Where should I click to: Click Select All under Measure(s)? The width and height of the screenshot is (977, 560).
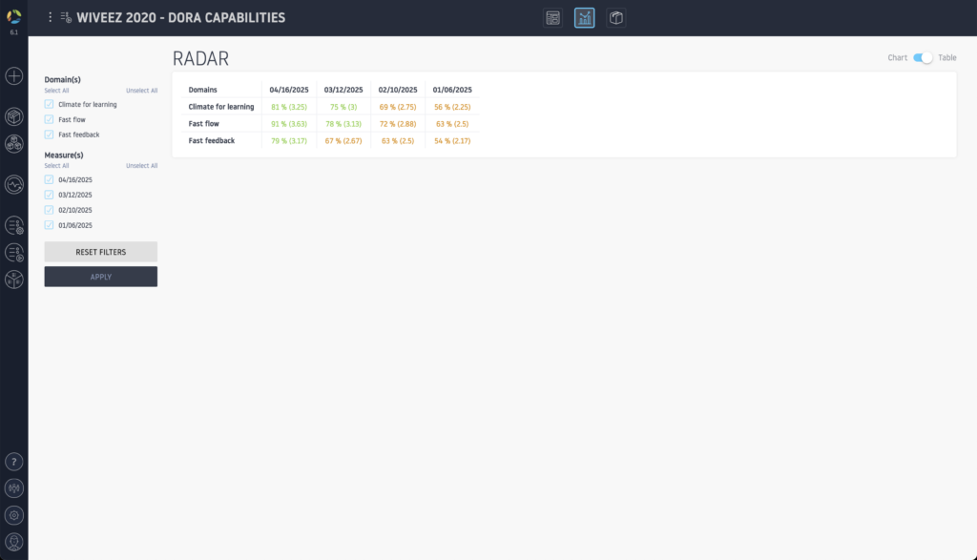[57, 166]
